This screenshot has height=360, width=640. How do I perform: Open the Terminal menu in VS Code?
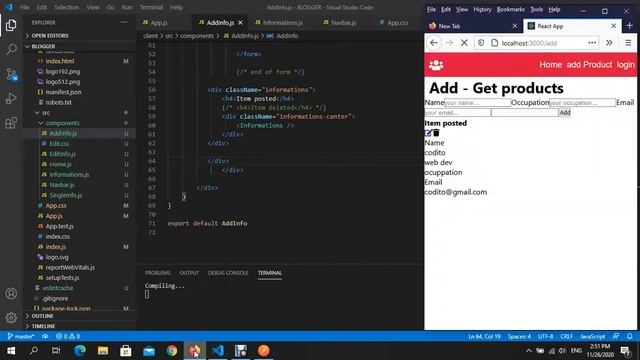151,7
